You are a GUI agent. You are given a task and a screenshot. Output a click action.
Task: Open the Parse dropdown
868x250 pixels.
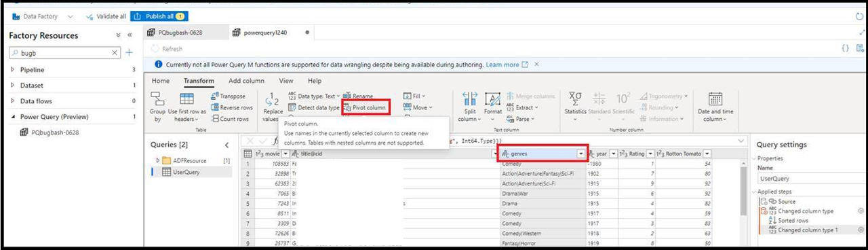tap(519, 118)
